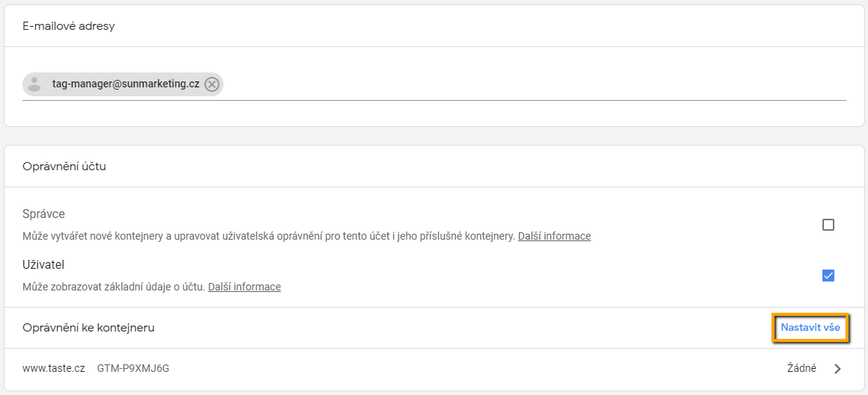Click the Správce description about creating containers
Image resolution: width=868 pixels, height=395 pixels.
click(x=269, y=236)
